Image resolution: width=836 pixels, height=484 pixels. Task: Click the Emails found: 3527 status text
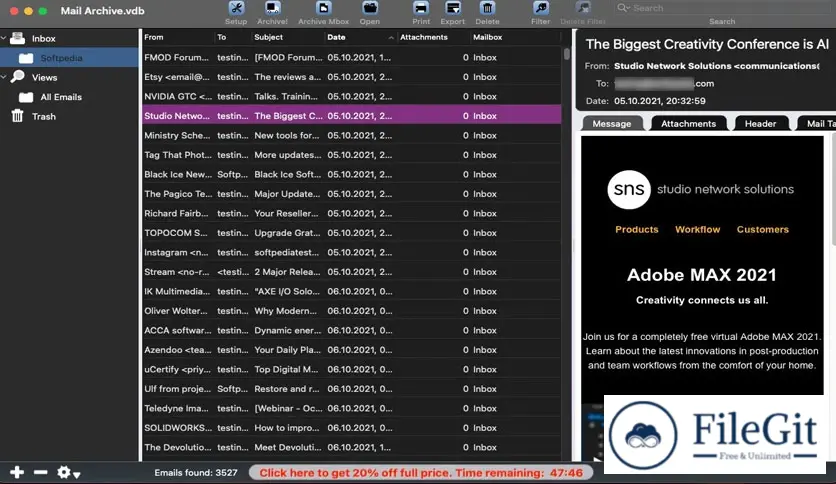coord(196,473)
